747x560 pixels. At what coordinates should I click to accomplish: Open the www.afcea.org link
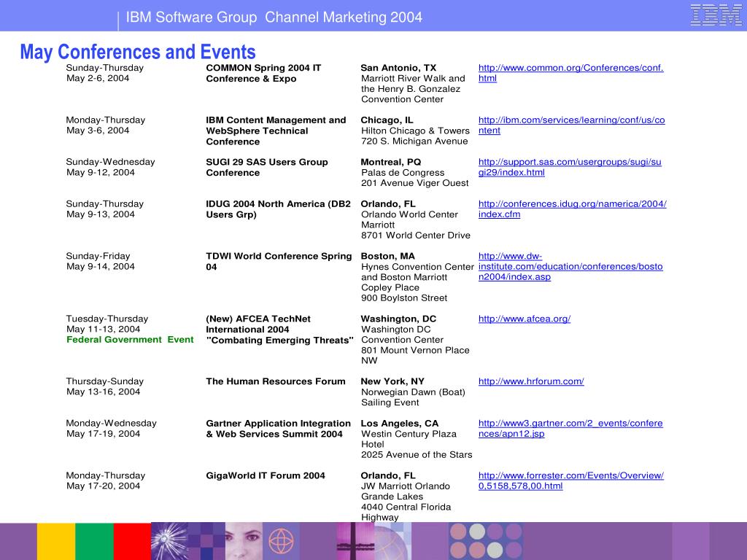[524, 319]
